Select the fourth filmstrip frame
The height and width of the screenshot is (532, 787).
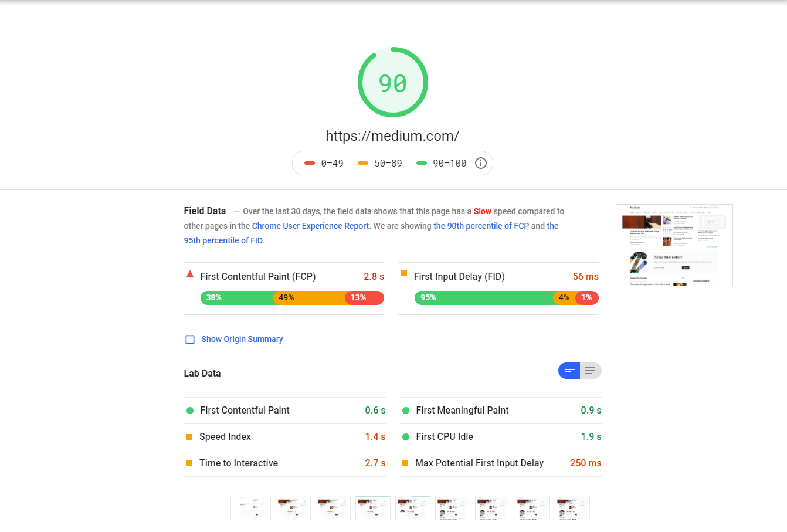333,508
